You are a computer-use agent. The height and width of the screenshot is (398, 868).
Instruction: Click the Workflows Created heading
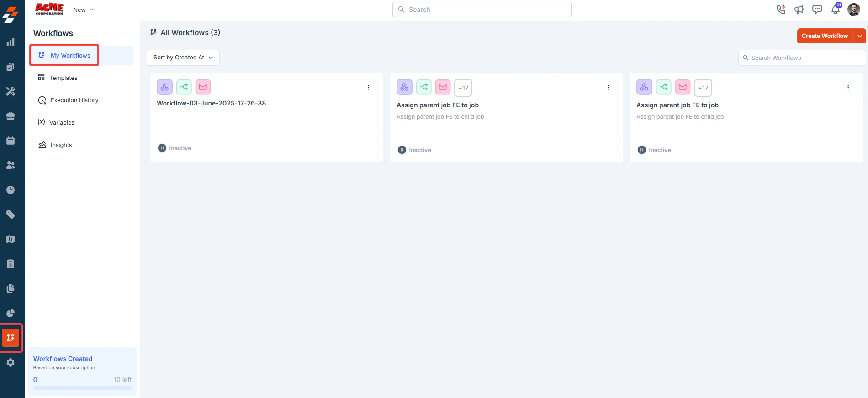(x=63, y=359)
